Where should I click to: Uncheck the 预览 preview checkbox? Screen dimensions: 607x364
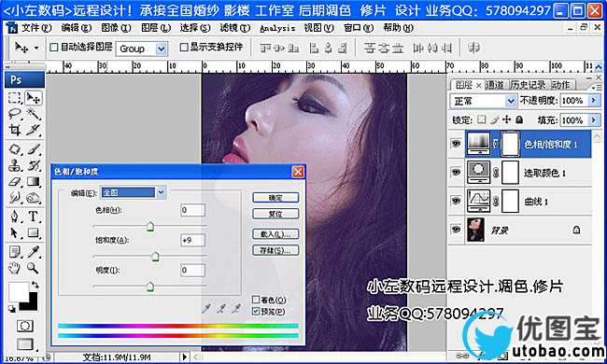(256, 311)
